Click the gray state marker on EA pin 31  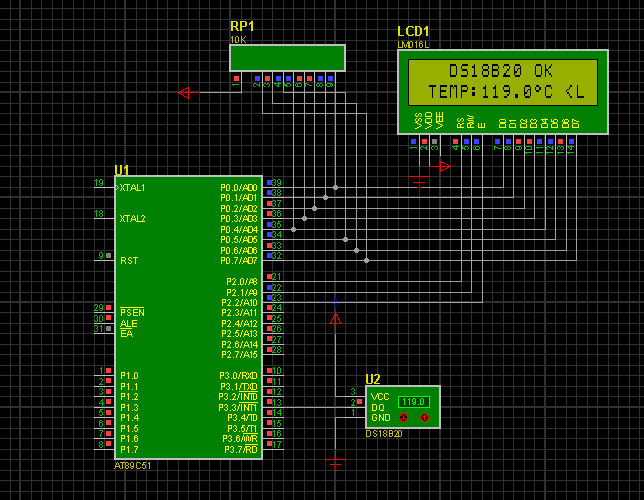108,328
